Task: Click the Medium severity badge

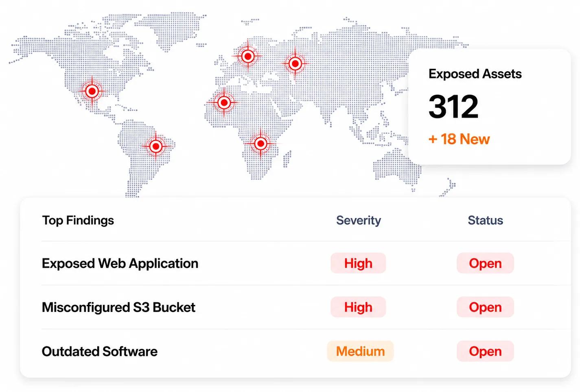Action: [360, 351]
